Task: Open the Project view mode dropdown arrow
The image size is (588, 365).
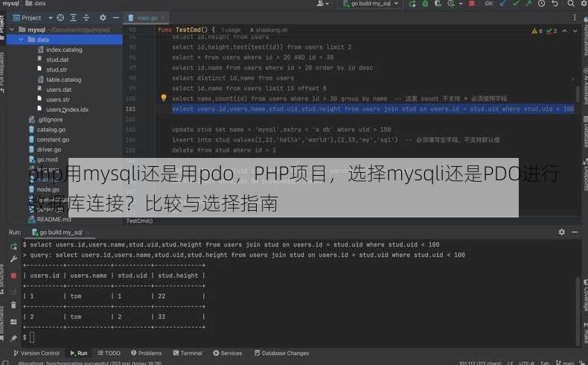Action: [x=51, y=18]
